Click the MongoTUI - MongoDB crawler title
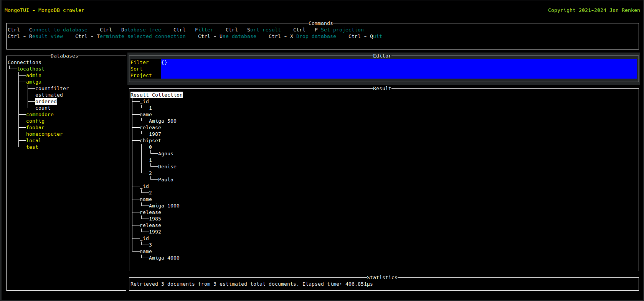 [45, 10]
